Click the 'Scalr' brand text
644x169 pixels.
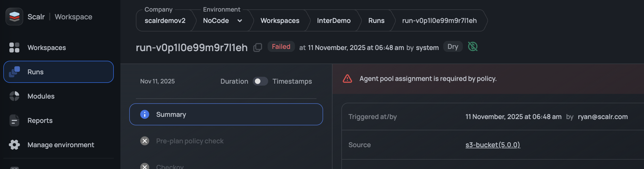click(36, 17)
